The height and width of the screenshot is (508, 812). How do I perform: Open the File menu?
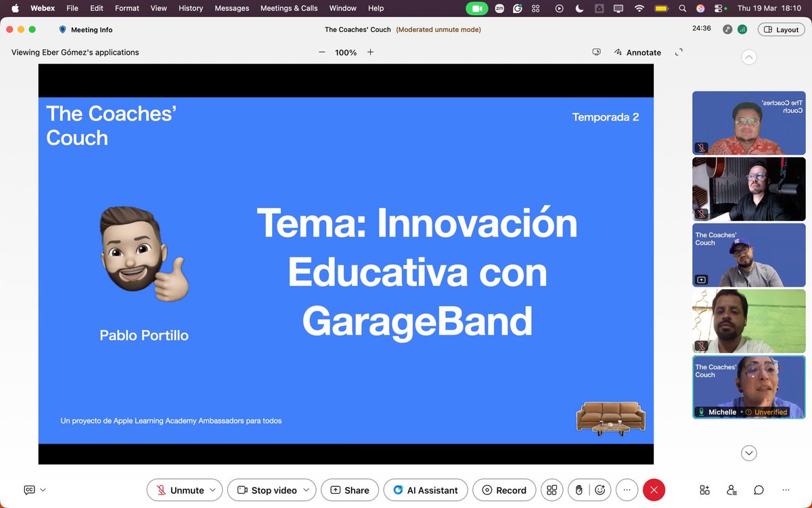click(72, 8)
